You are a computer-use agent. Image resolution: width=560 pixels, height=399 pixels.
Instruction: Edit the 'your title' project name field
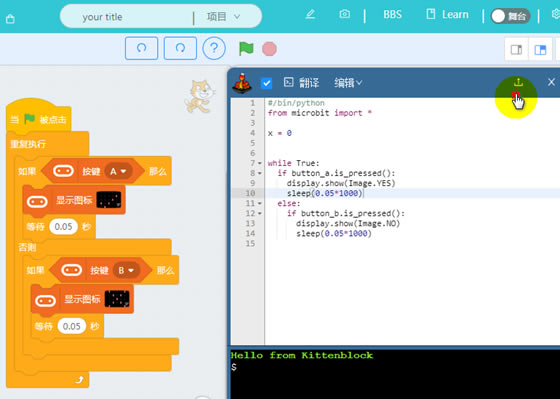[x=102, y=17]
